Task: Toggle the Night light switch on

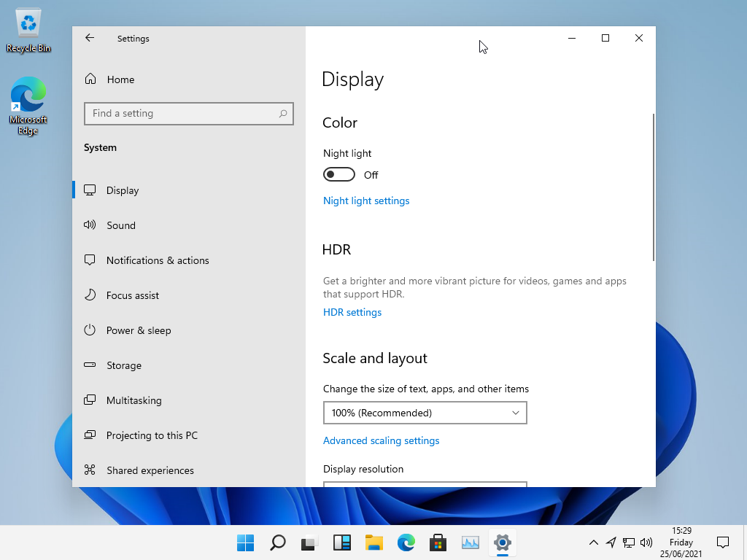Action: 339,175
